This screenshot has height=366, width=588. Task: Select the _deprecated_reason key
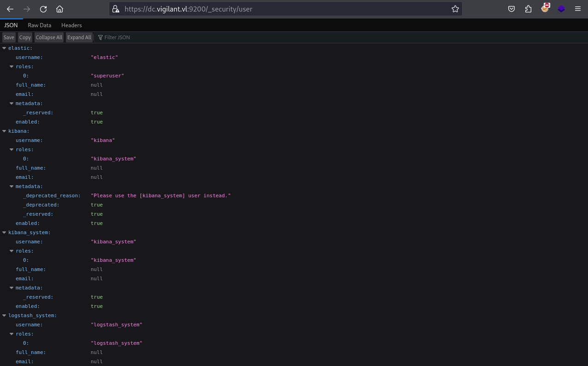click(52, 195)
